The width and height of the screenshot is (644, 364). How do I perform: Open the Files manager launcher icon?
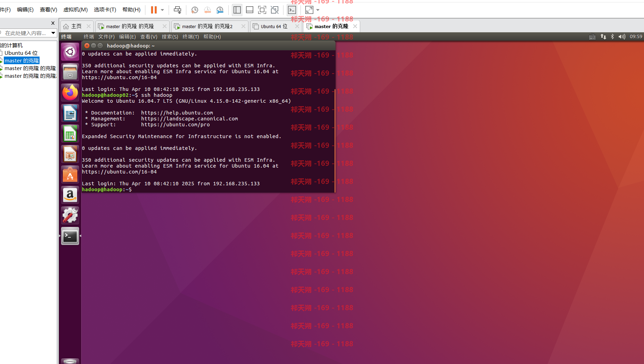pyautogui.click(x=70, y=72)
